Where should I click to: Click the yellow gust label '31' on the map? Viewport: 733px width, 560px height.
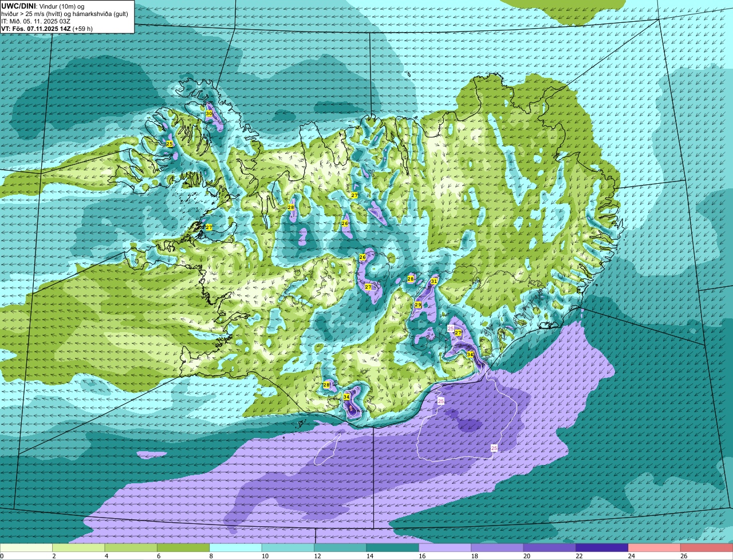point(434,281)
